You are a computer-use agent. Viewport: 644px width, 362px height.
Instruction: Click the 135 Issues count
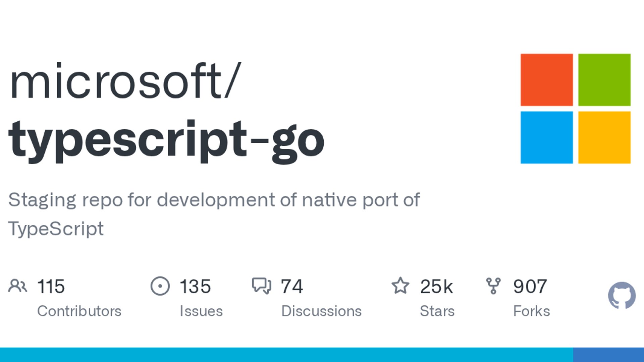click(195, 287)
